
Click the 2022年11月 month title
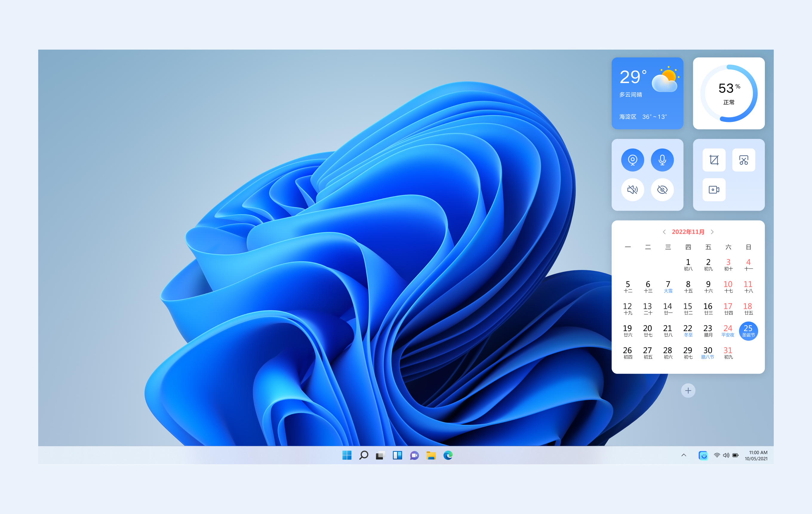tap(688, 232)
